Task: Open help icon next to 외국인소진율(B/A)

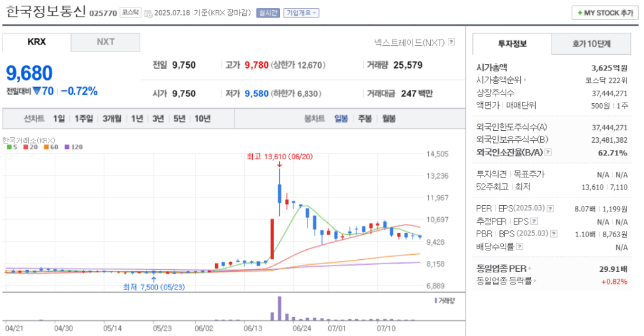Action: point(548,152)
